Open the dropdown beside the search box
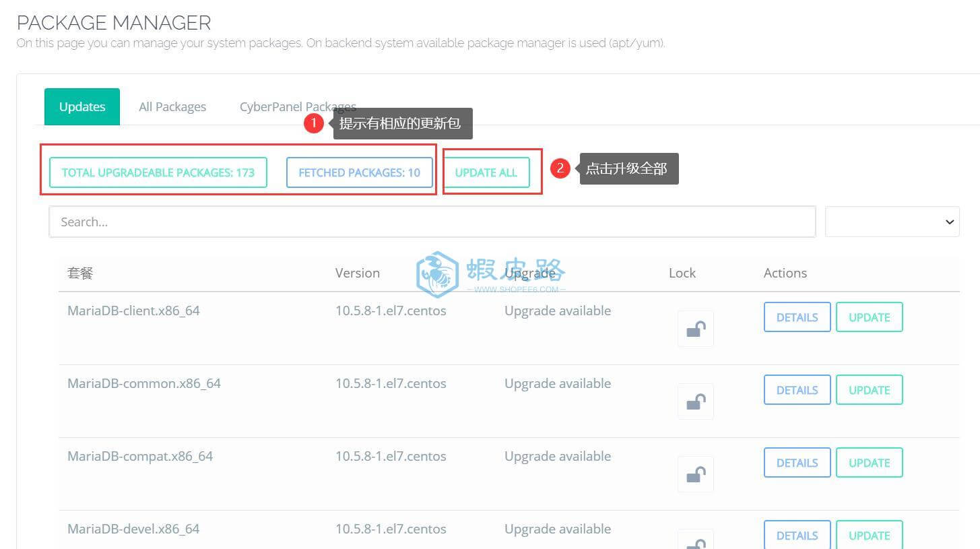 pos(892,222)
